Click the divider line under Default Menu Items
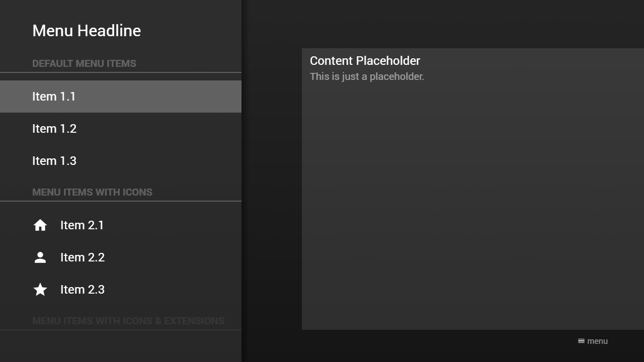This screenshot has width=644, height=362. (121, 72)
